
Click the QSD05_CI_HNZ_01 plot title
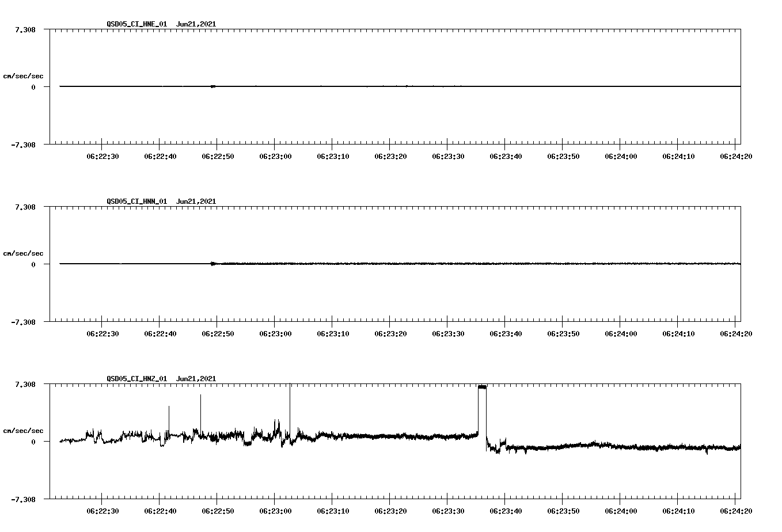tap(161, 379)
